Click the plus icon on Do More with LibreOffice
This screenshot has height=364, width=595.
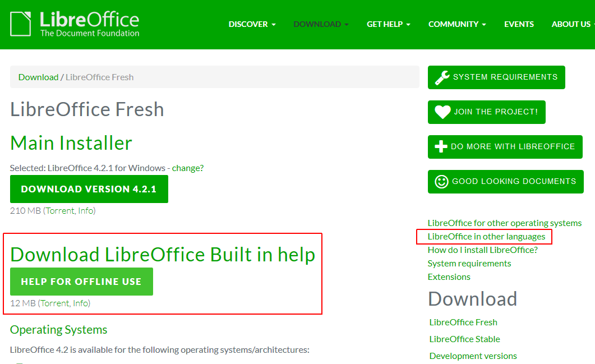441,146
